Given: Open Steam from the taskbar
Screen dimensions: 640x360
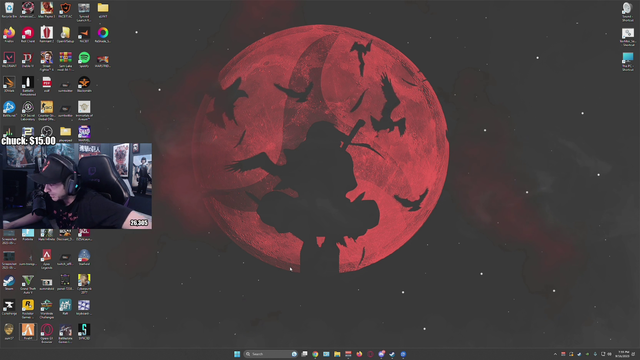Looking at the screenshot, I should (x=392, y=354).
